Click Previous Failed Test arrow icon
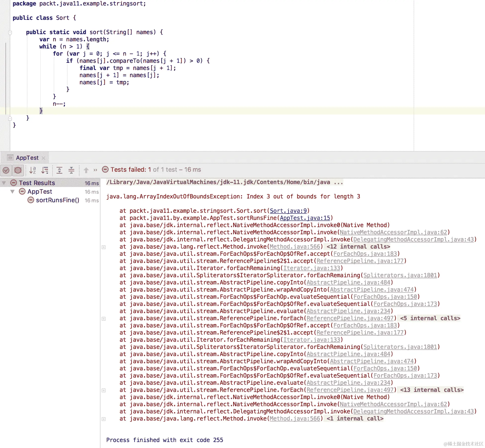This screenshot has width=485, height=448. click(x=86, y=170)
